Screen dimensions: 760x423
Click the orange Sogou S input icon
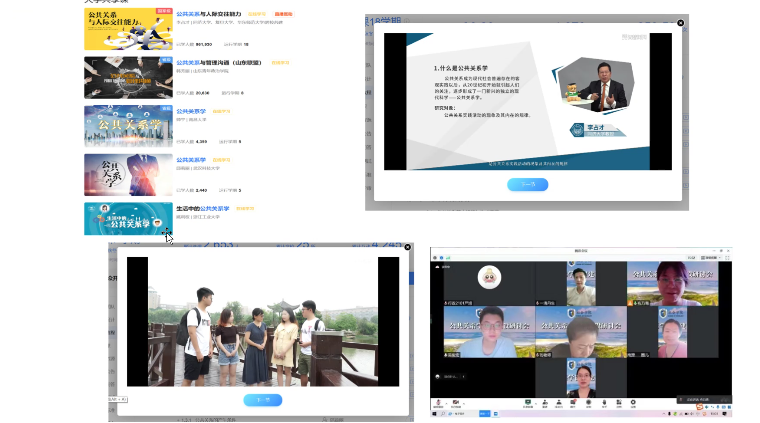[x=700, y=407]
